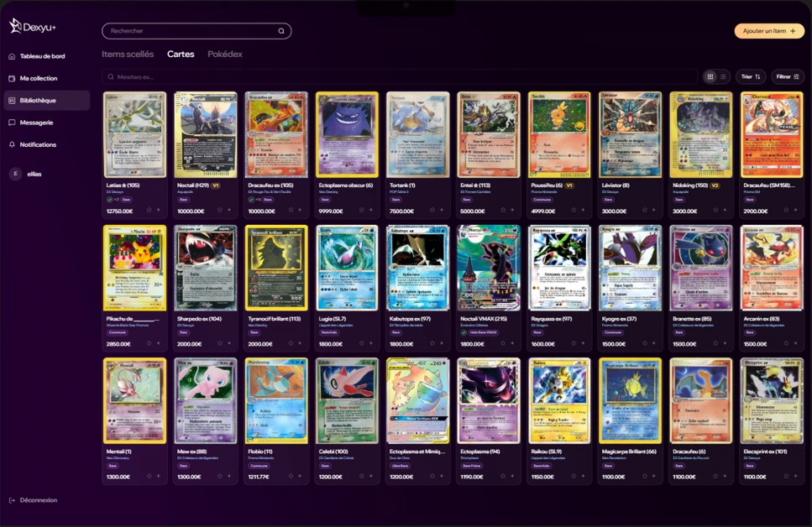
Task: Click the EX Deoxys set link under Latias ★
Action: [115, 192]
